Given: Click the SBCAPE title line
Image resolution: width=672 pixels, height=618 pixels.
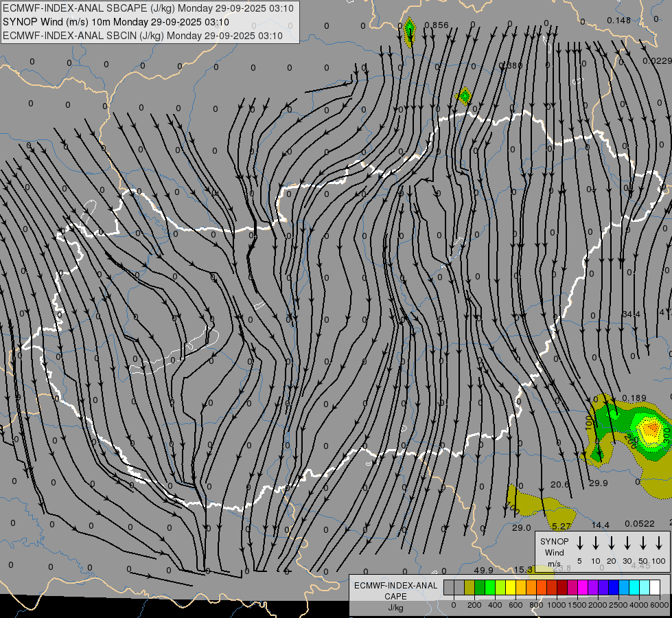Looking at the screenshot, I should [x=148, y=8].
